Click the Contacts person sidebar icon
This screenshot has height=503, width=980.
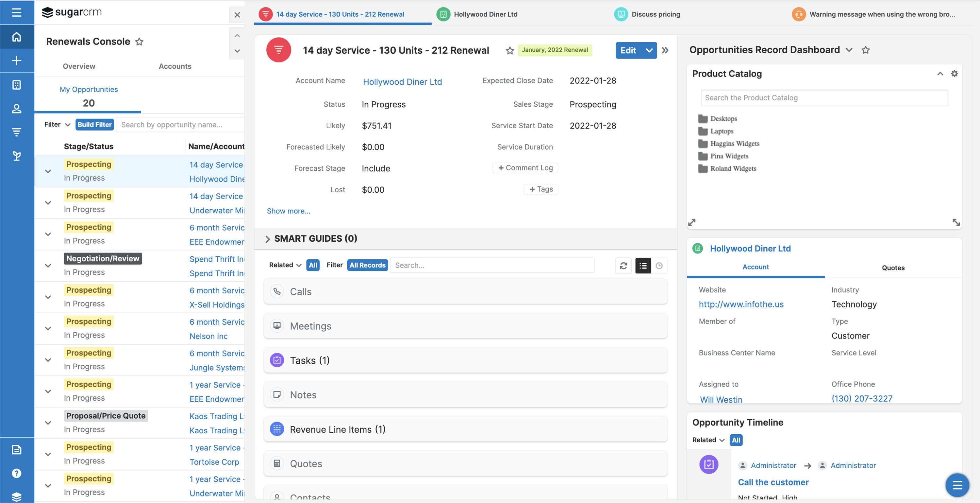click(16, 109)
